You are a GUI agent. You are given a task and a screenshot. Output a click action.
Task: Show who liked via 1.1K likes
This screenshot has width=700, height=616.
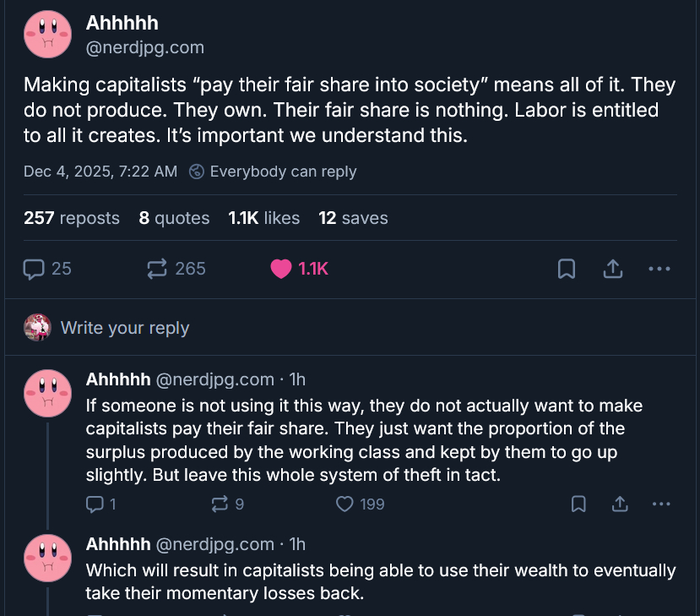pos(263,218)
